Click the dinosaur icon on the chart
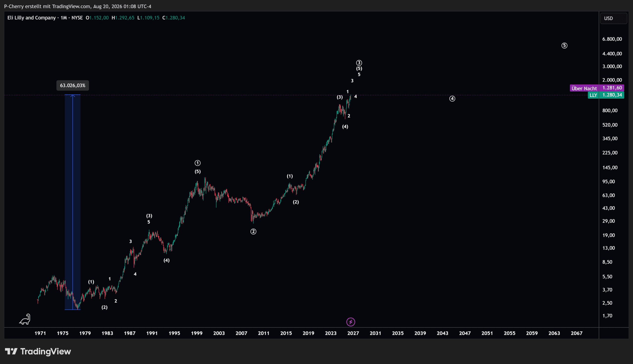This screenshot has width=633, height=364. tap(25, 319)
